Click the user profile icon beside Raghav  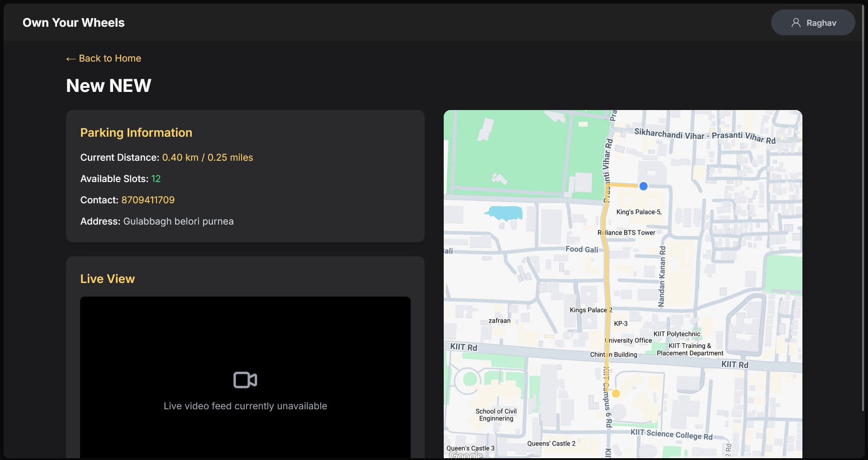[796, 22]
